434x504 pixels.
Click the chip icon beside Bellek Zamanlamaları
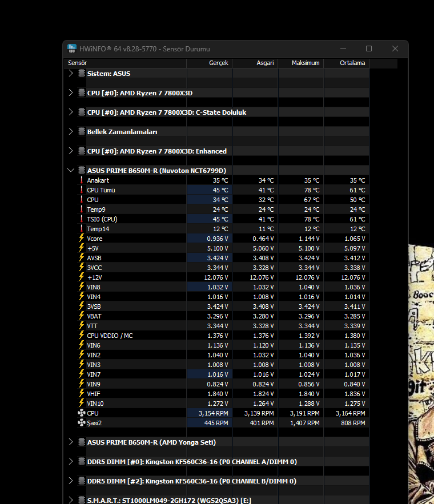pyautogui.click(x=82, y=131)
